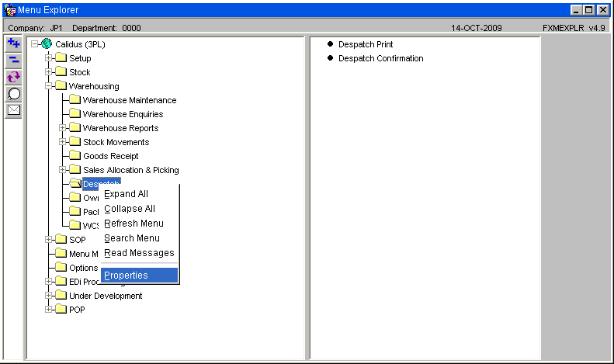
Task: Click the POP folder icon
Action: (61, 310)
